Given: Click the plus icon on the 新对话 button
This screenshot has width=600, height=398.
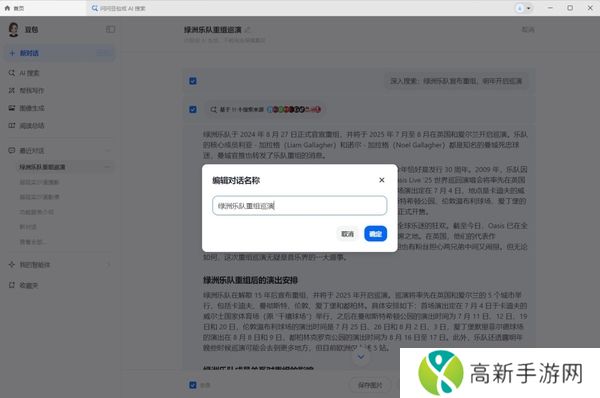Looking at the screenshot, I should 12,53.
